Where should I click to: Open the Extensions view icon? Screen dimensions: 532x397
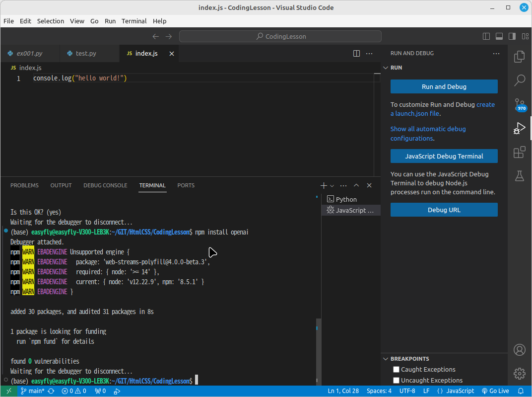point(519,152)
